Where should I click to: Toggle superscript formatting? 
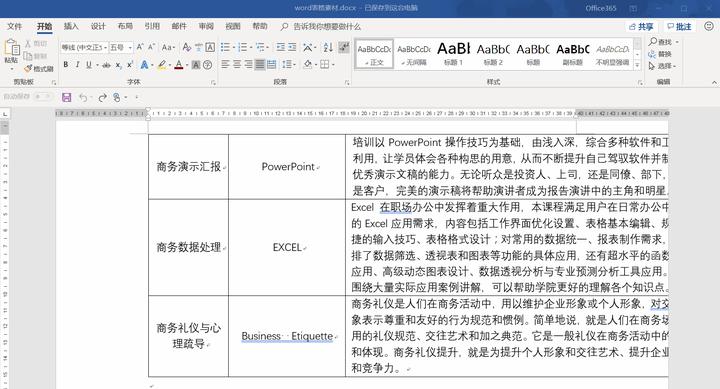click(x=130, y=65)
